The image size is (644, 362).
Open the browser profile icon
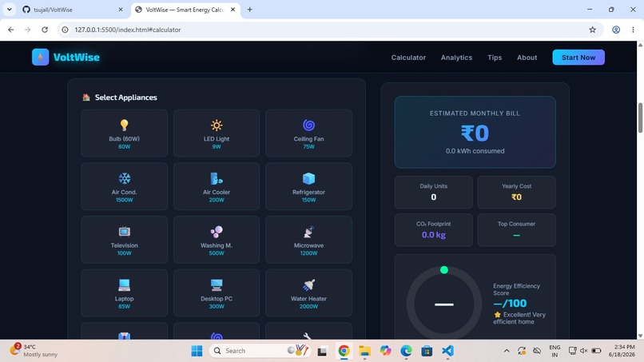point(616,30)
